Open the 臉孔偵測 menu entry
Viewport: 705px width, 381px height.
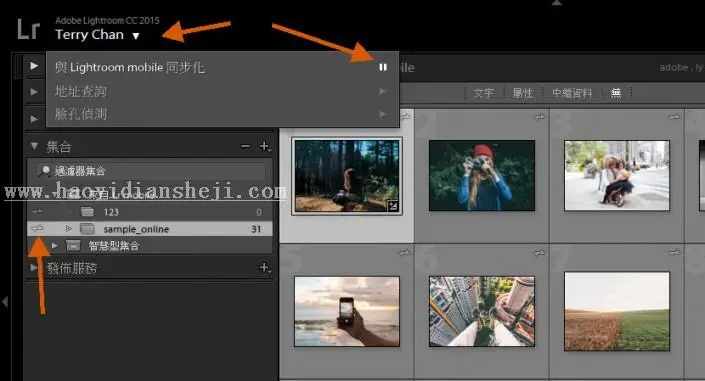[x=81, y=114]
